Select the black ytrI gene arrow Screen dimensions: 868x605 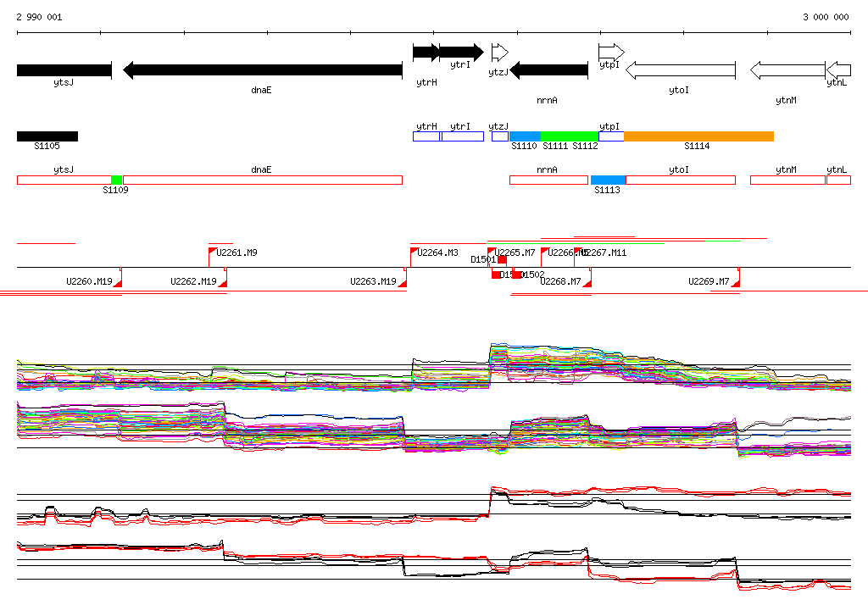(x=461, y=53)
